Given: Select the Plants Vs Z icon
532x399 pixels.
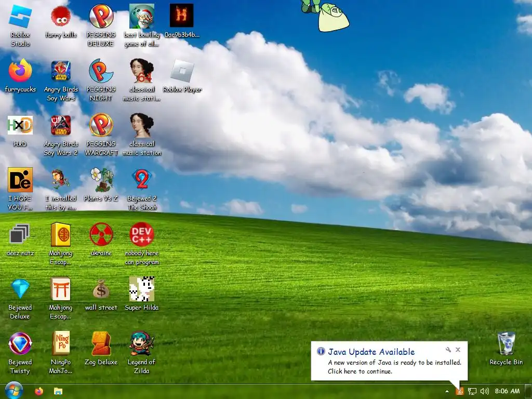Looking at the screenshot, I should point(101,185).
